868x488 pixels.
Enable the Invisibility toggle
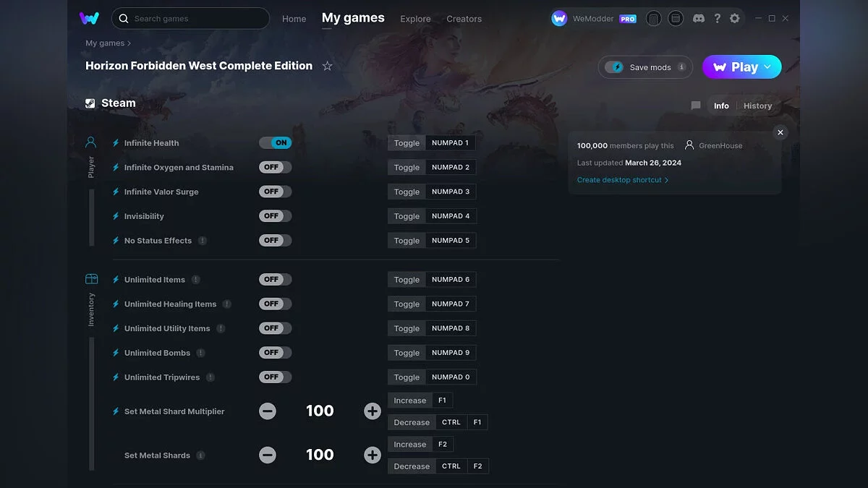275,216
